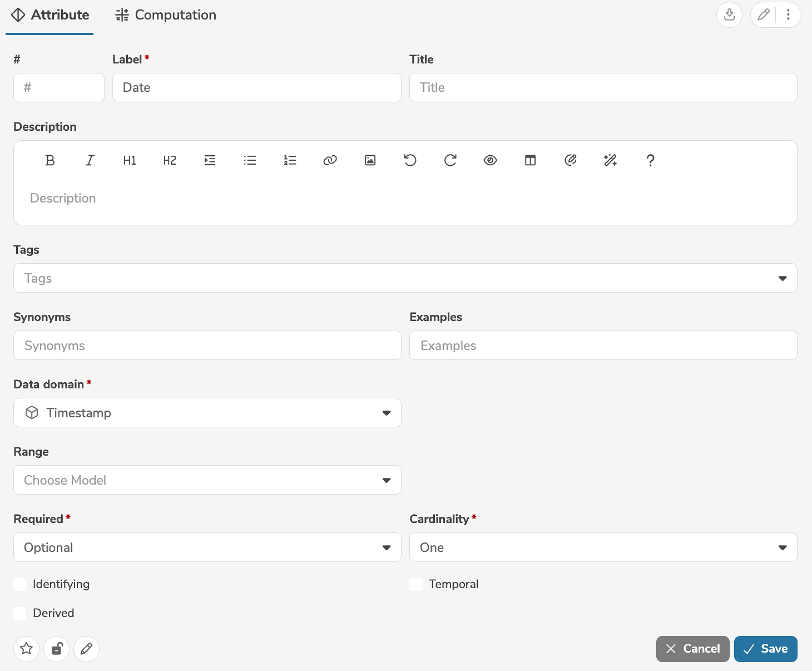
Task: Click the Bold formatting icon
Action: pyautogui.click(x=50, y=161)
